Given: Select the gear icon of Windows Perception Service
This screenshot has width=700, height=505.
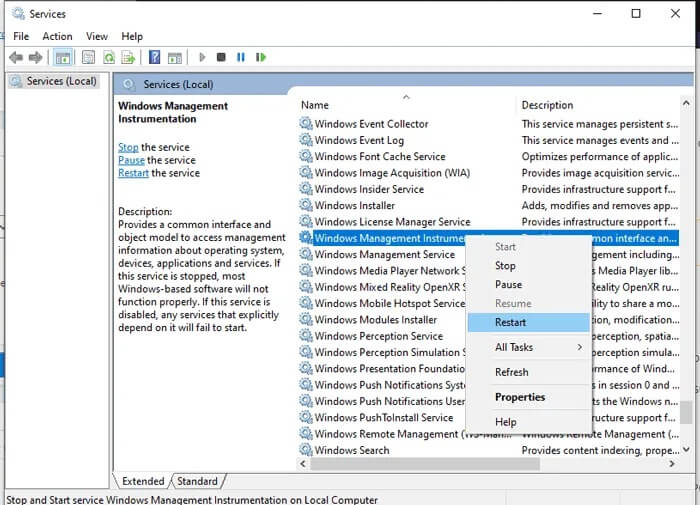Looking at the screenshot, I should (306, 336).
